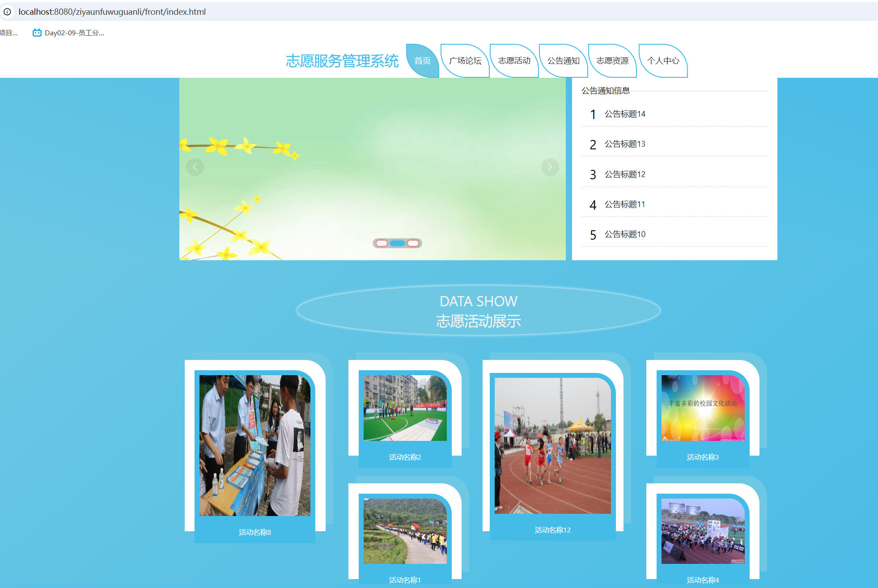The height and width of the screenshot is (588, 878).
Task: Go to 个人中心 tab
Action: coord(663,61)
